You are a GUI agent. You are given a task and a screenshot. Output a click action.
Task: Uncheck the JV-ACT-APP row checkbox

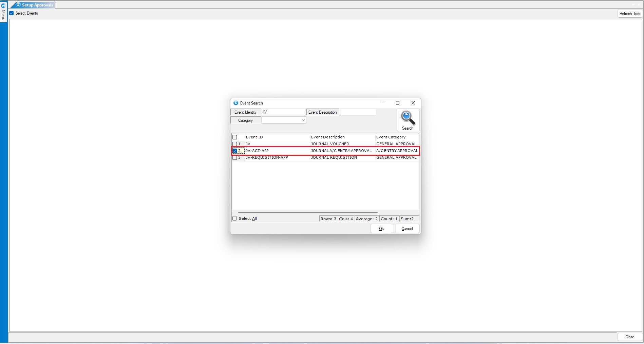tap(234, 151)
